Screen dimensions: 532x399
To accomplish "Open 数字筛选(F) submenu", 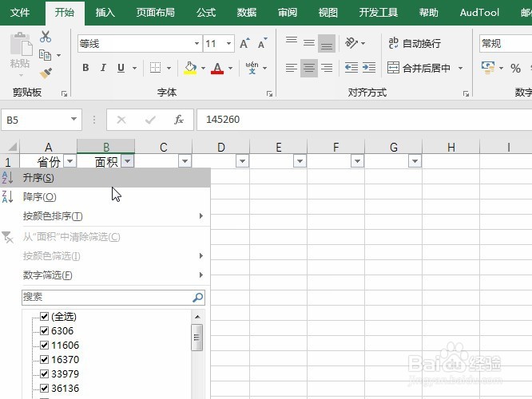I will pos(105,275).
